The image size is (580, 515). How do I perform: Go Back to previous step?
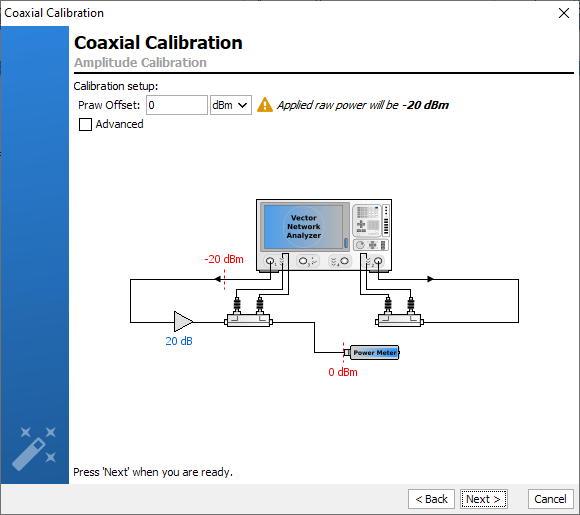(431, 499)
